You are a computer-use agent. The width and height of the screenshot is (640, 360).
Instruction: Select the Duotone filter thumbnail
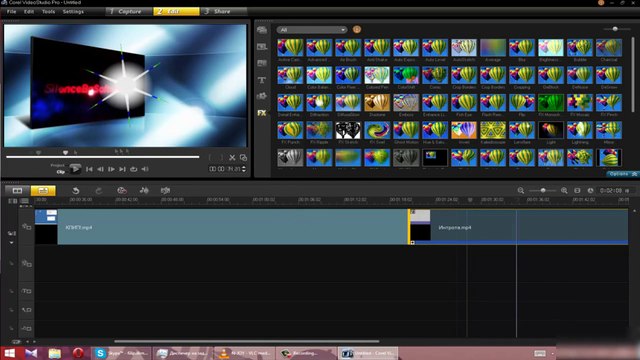[377, 103]
